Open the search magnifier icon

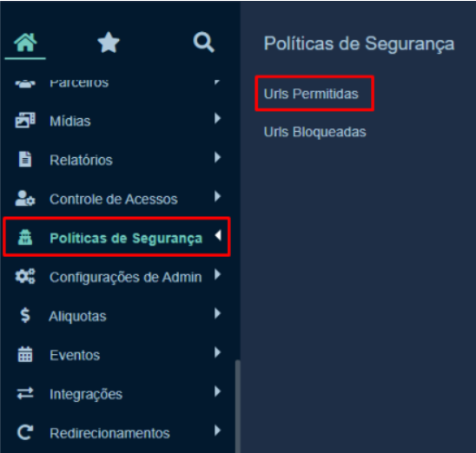[x=204, y=43]
